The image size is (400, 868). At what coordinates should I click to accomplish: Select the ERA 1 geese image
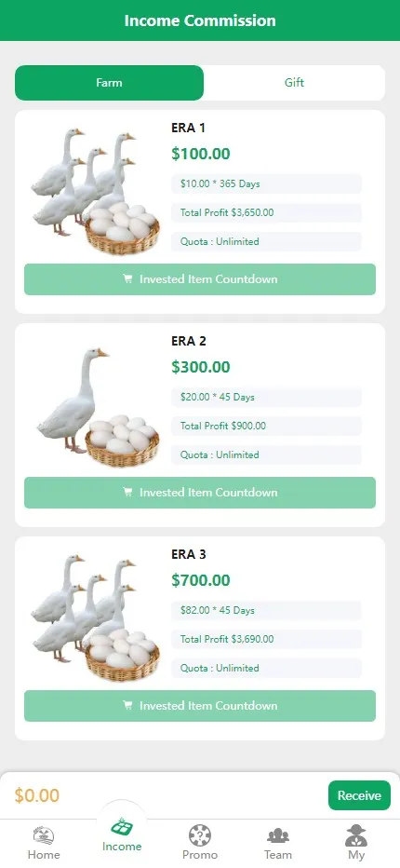[x=95, y=192]
